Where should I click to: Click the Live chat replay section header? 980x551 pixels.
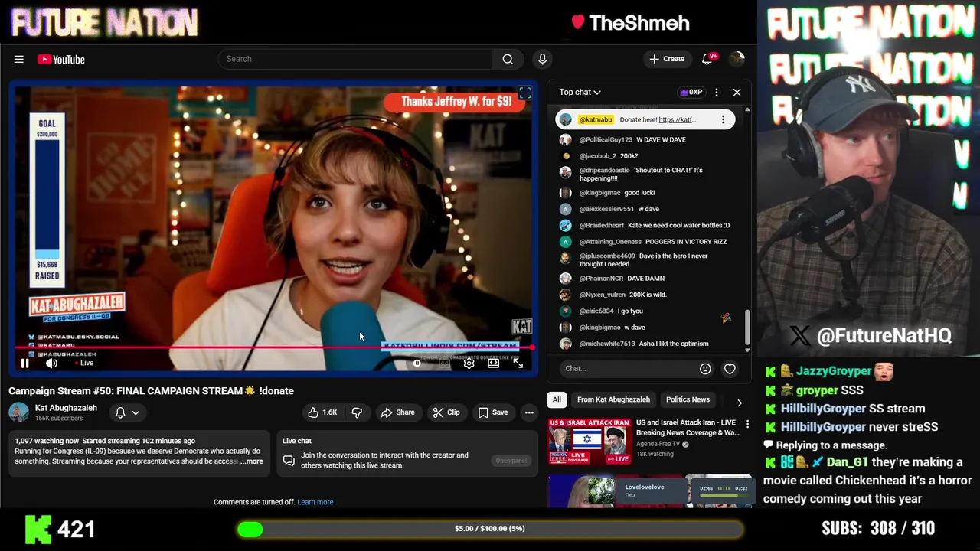pos(297,441)
